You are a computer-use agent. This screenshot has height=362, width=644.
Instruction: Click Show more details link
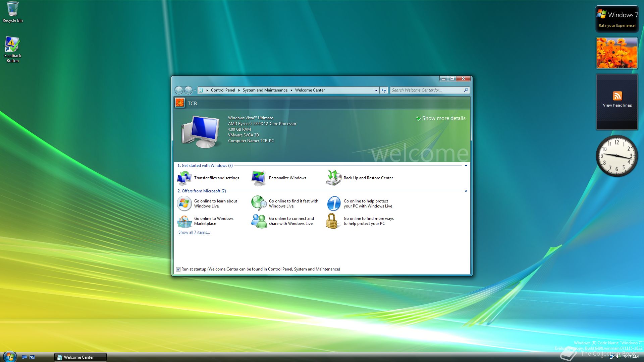click(x=440, y=118)
